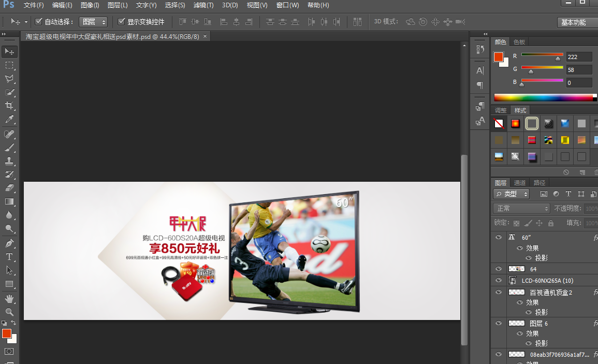Toggle the 自动选择 checkbox
The width and height of the screenshot is (598, 364).
click(38, 22)
